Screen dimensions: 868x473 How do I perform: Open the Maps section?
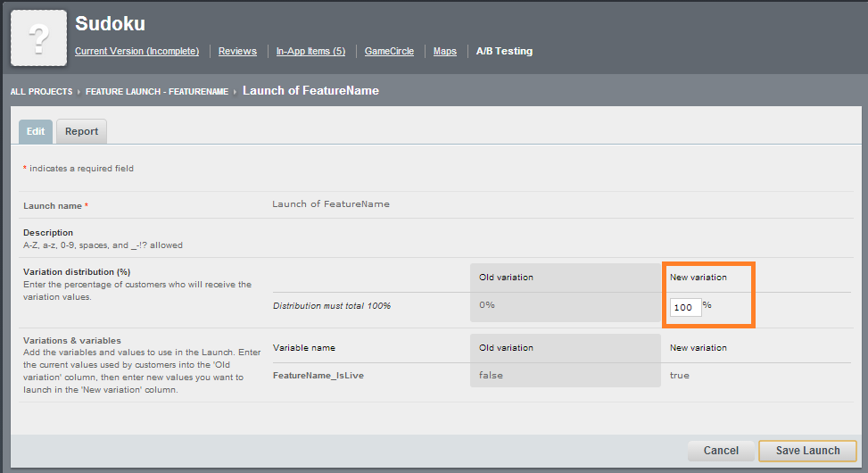(445, 52)
